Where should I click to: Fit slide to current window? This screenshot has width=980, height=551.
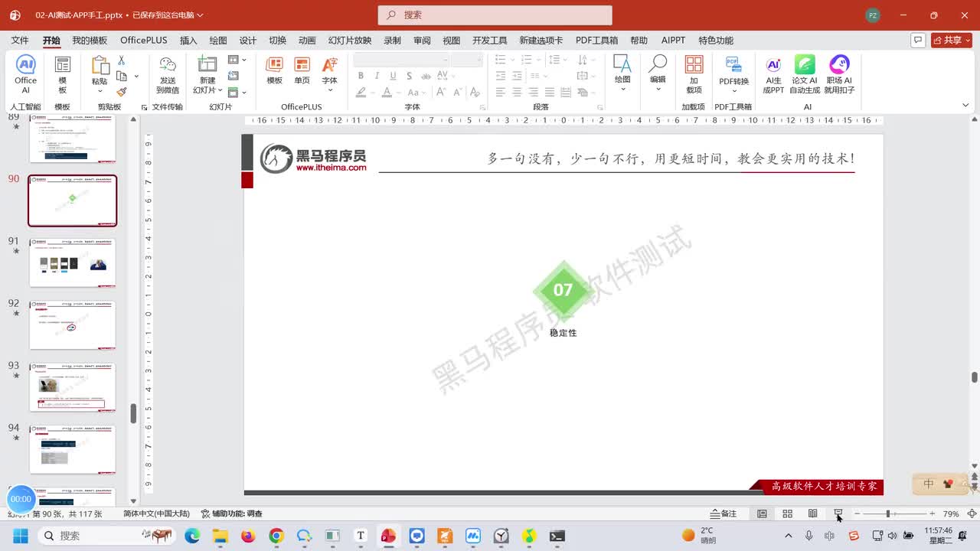click(972, 514)
